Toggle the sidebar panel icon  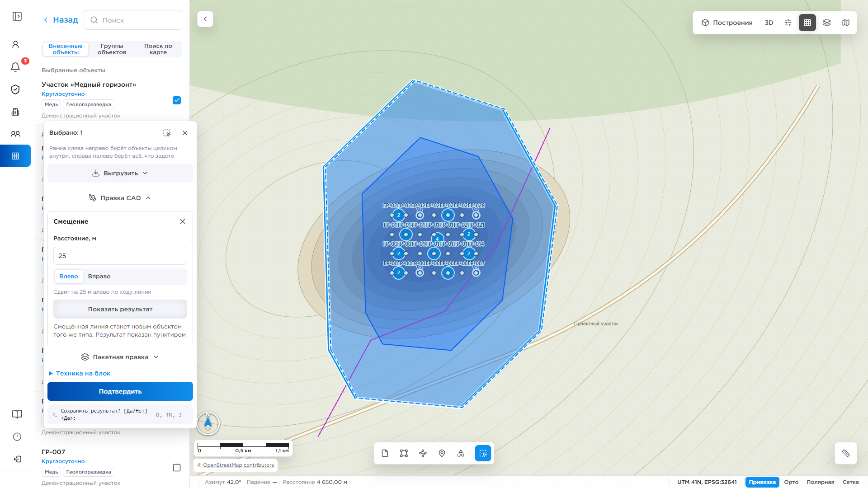point(17,16)
